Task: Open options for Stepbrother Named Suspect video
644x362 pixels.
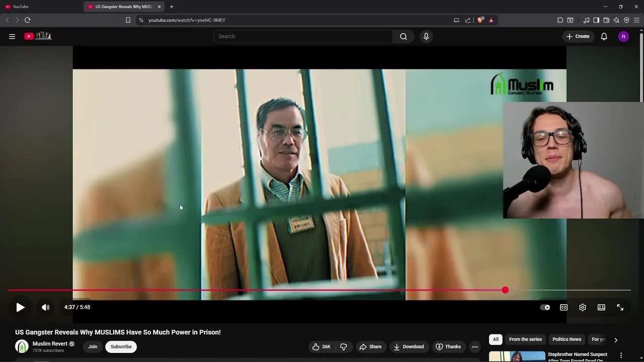Action: (621, 355)
